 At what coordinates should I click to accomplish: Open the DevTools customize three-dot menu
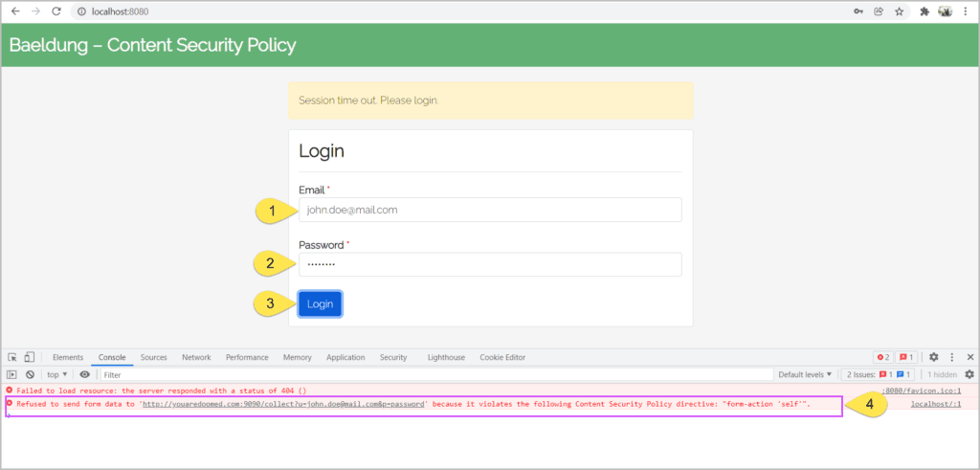pyautogui.click(x=952, y=357)
